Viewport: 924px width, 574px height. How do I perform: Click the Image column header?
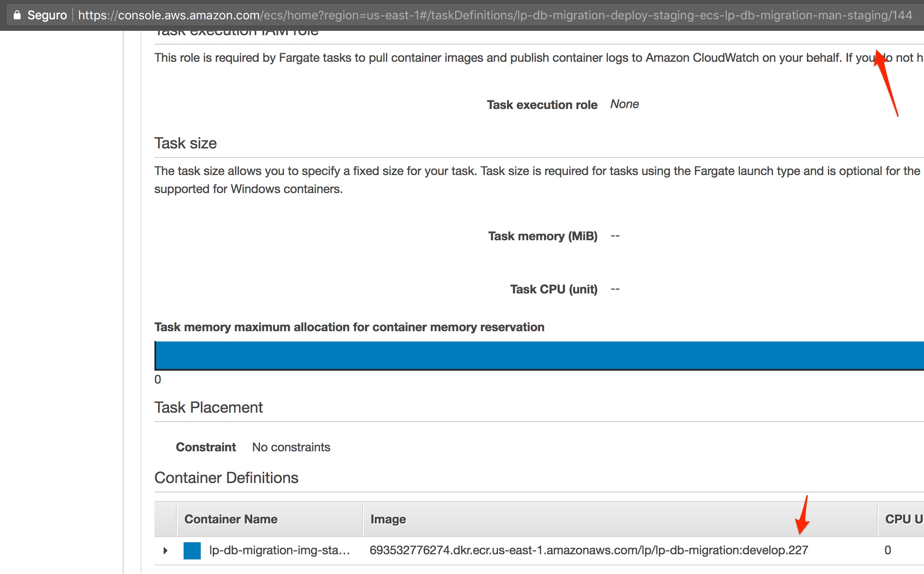387,519
